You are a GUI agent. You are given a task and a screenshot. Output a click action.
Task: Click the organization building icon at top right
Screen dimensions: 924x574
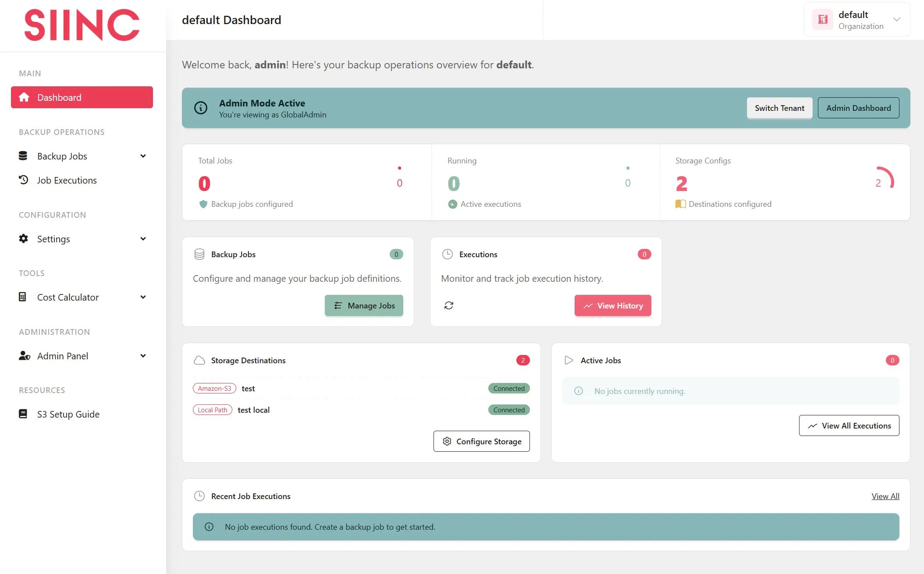tap(823, 19)
